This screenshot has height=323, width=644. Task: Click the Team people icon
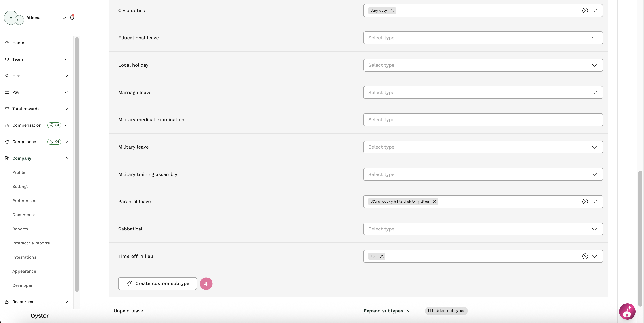click(x=7, y=59)
